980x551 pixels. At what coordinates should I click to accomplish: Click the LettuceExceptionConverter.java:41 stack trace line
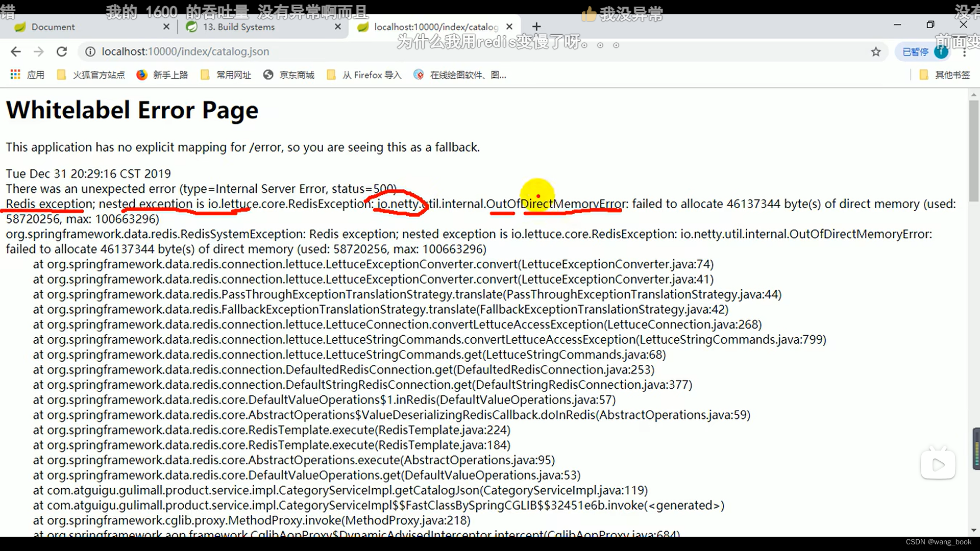[374, 279]
